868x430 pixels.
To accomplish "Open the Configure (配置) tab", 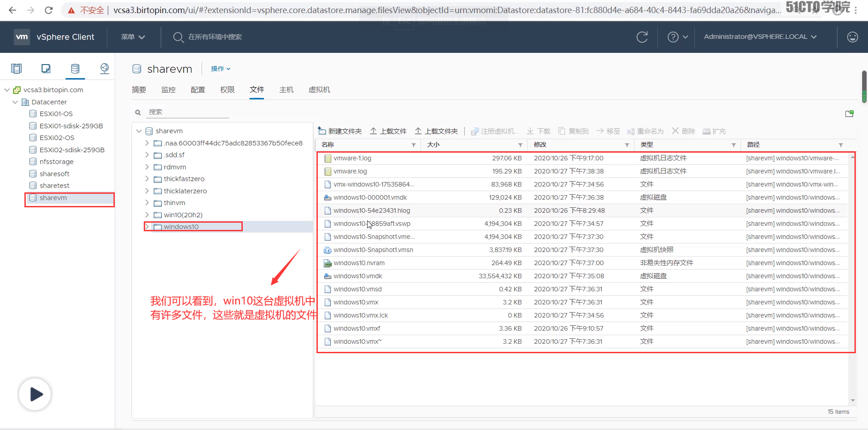I will [x=198, y=90].
